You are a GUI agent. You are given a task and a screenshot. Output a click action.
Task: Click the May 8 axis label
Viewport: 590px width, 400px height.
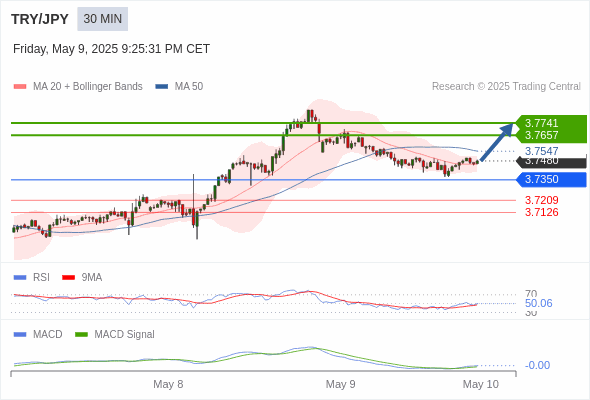coord(168,384)
